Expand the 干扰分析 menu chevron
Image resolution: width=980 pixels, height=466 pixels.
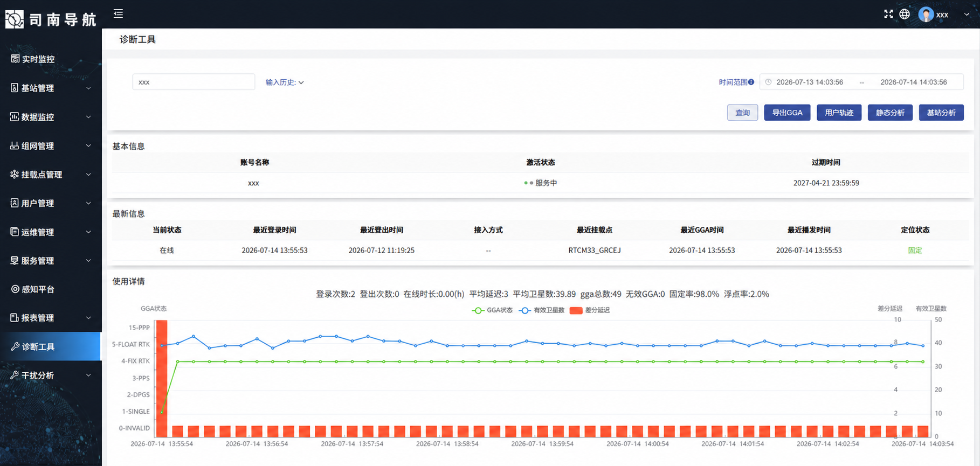click(88, 375)
